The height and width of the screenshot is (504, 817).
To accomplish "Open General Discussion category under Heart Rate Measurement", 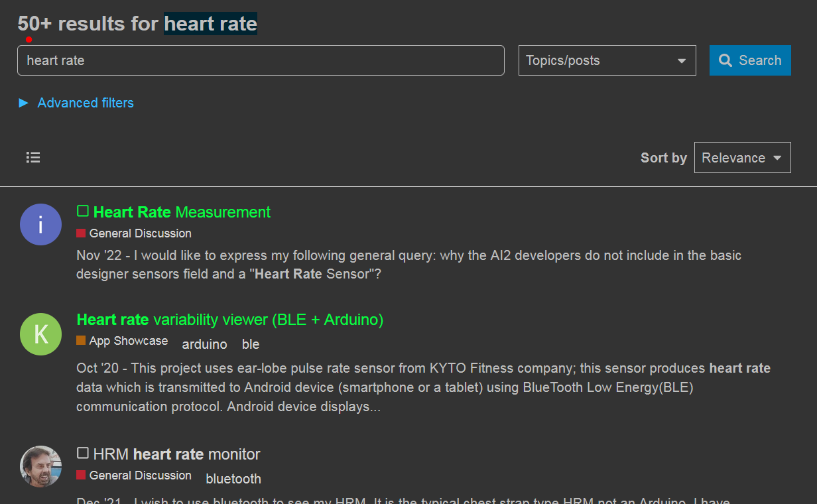I will [x=134, y=233].
